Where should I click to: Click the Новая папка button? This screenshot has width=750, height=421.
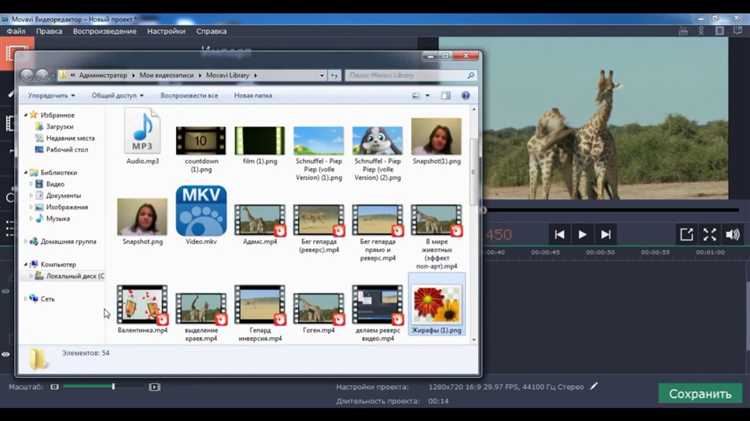[x=253, y=96]
